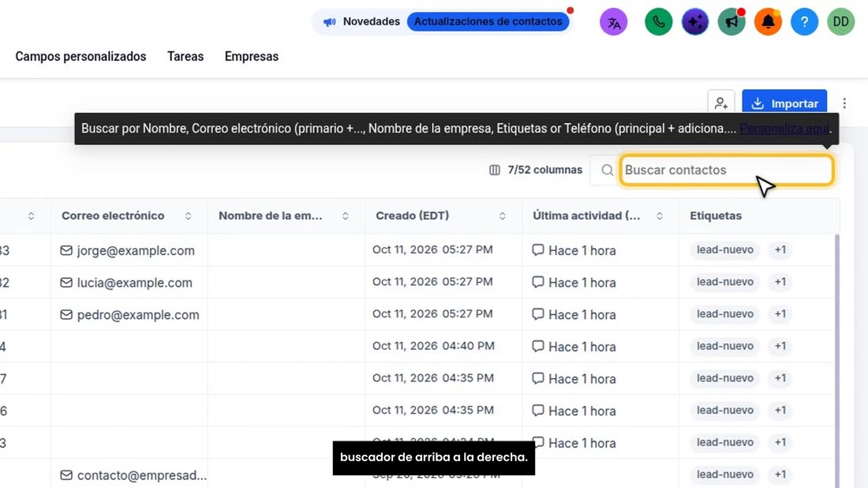This screenshot has width=868, height=488.
Task: Sort by Nombre de la empresa arrows
Action: (x=346, y=216)
